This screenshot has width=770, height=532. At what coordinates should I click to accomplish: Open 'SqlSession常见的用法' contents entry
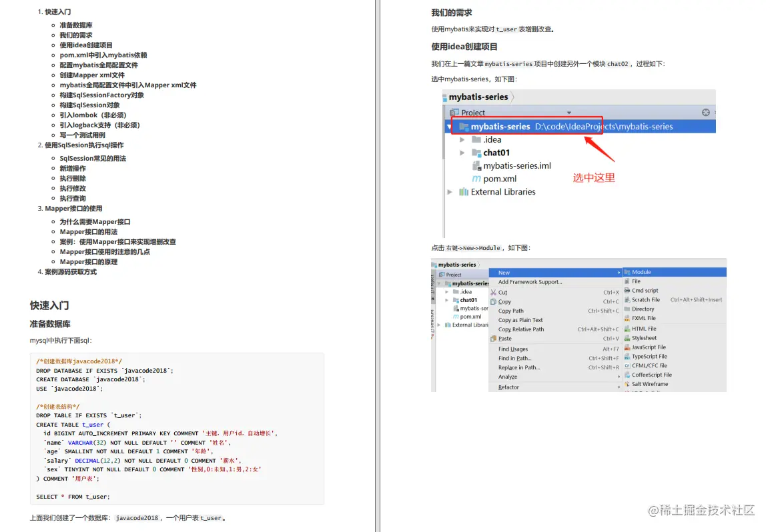pos(93,159)
